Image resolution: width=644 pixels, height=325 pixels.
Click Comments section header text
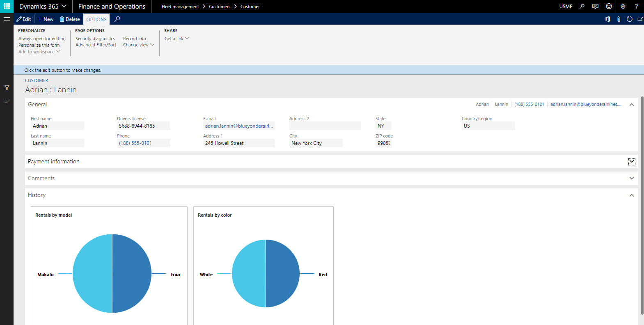click(41, 178)
